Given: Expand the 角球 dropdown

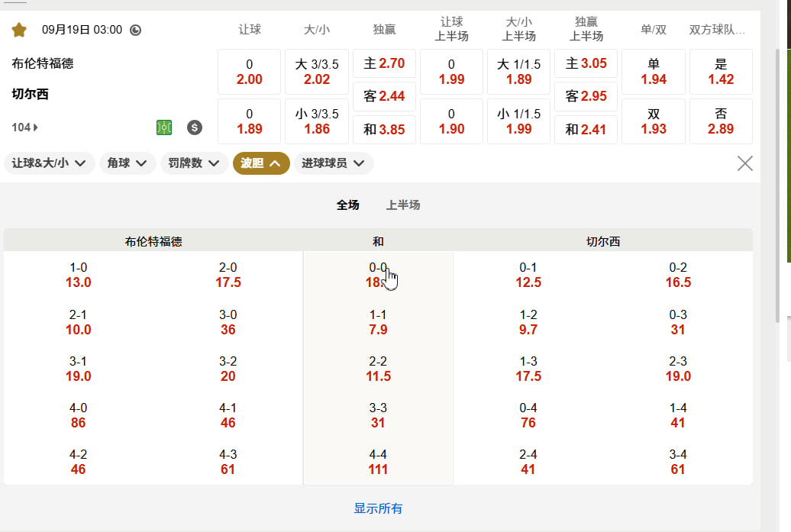Looking at the screenshot, I should [x=127, y=163].
